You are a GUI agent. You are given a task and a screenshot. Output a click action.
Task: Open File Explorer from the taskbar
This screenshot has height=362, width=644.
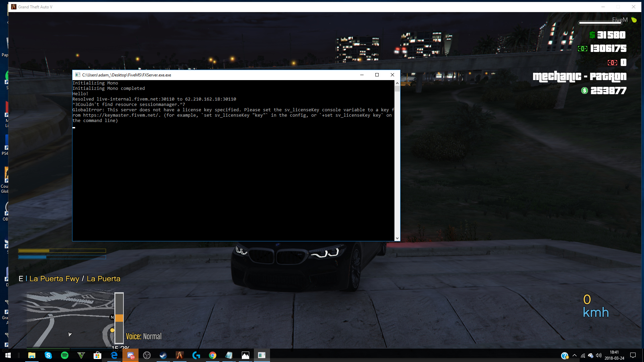point(32,355)
